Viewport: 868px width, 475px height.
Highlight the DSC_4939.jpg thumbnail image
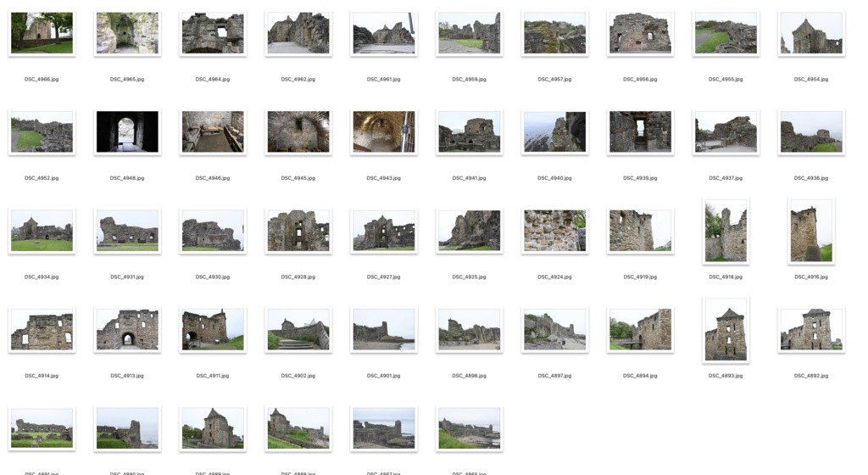641,131
